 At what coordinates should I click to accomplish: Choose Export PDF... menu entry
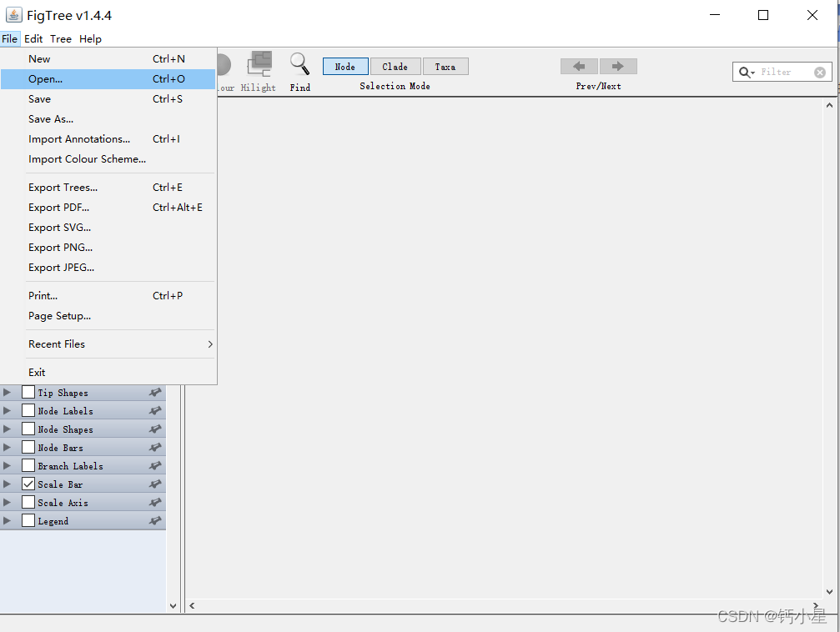click(108, 208)
